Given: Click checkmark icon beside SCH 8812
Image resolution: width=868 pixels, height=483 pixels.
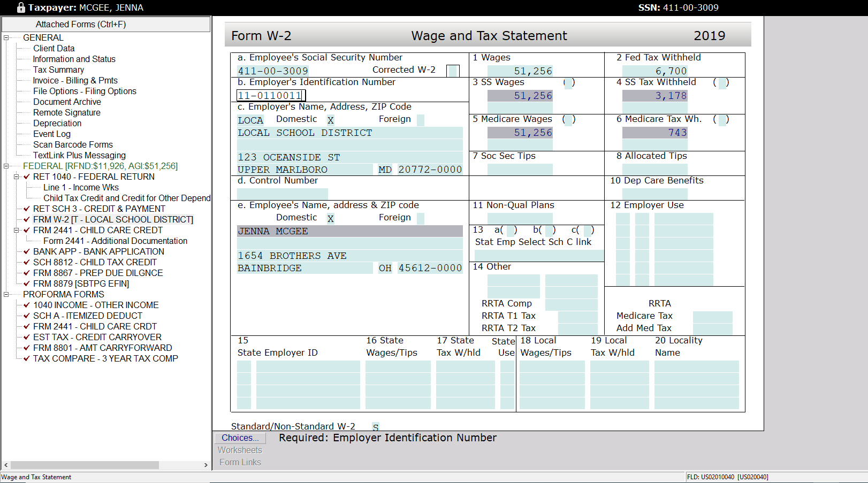Looking at the screenshot, I should tap(27, 262).
